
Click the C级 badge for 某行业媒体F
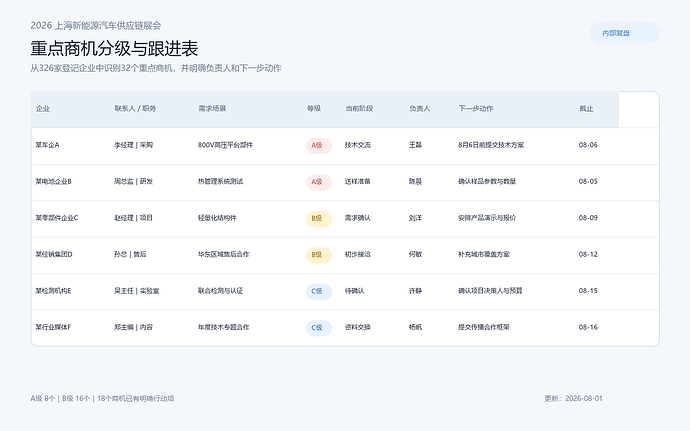click(x=319, y=328)
